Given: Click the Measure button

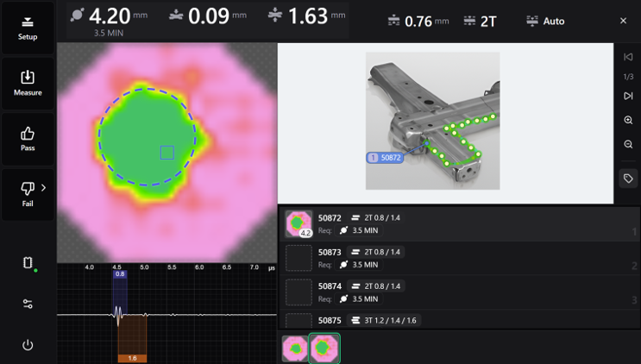Looking at the screenshot, I should click(x=28, y=83).
